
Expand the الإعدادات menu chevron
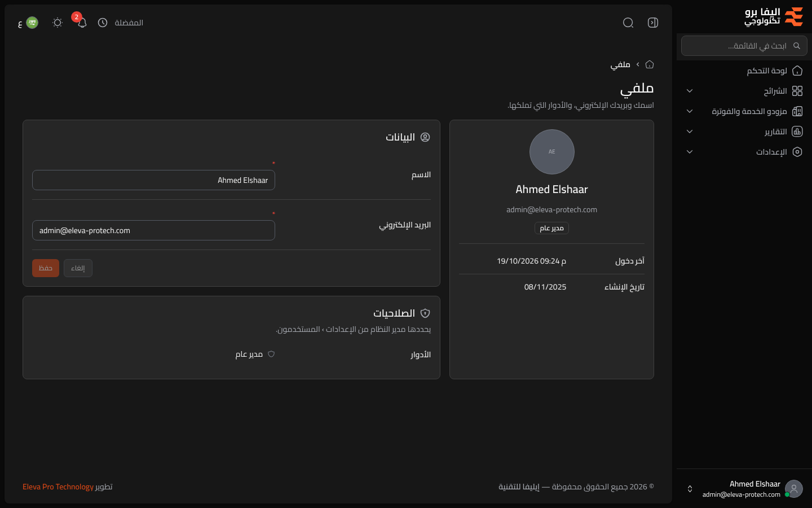[x=690, y=152]
